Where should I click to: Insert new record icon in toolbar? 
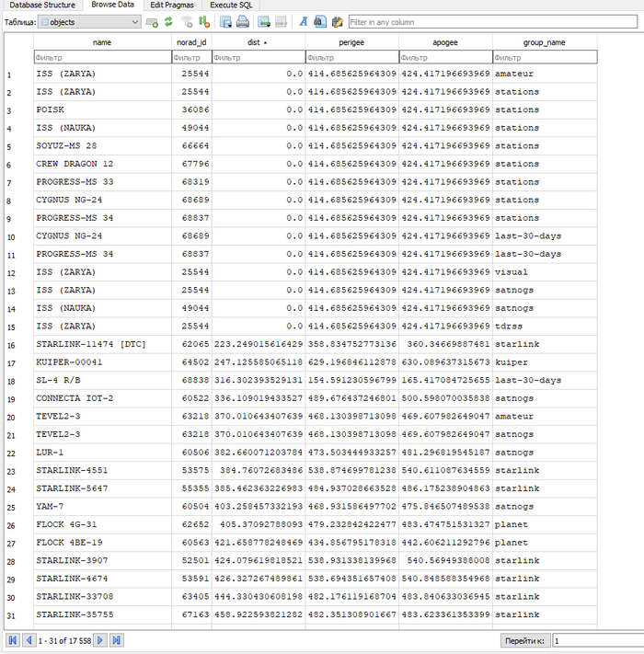point(264,22)
